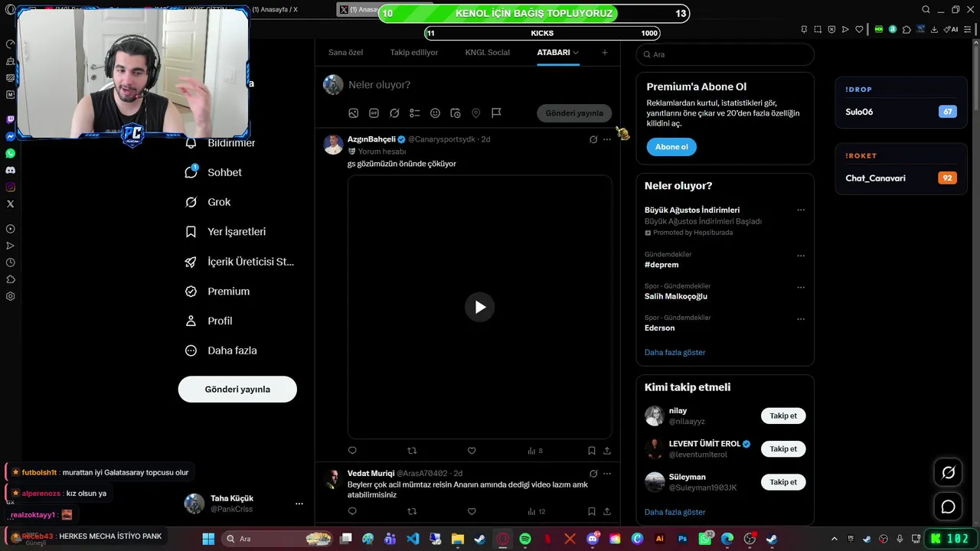Open options for Büyük Ağustos İndirimleri ad
This screenshot has width=980, height=551.
click(801, 210)
